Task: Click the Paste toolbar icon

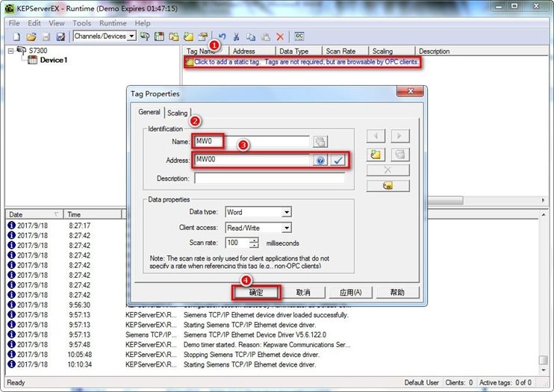Action: click(x=266, y=37)
